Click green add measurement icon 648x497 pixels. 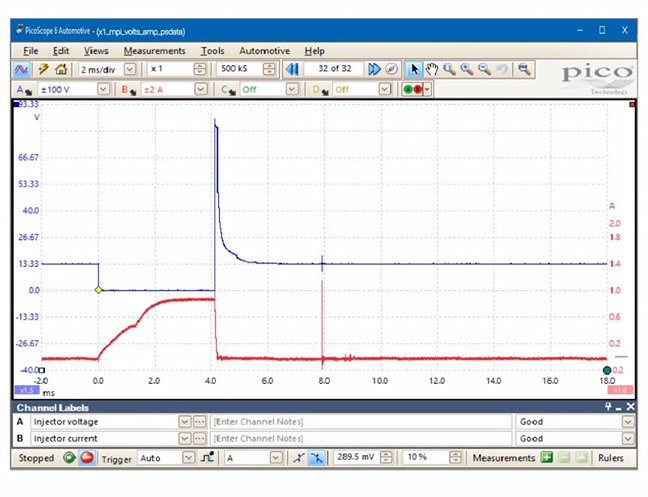[x=547, y=458]
